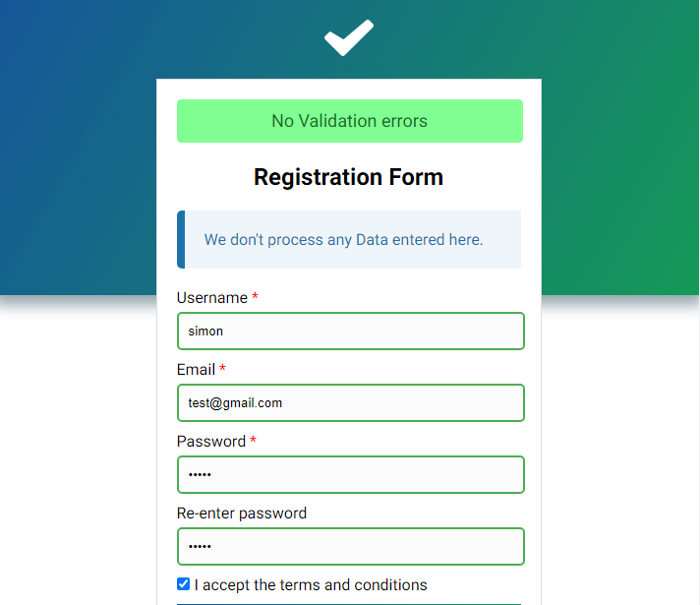Click the green No Validation errors banner
Viewport: 700px width, 605px height.
[x=350, y=121]
